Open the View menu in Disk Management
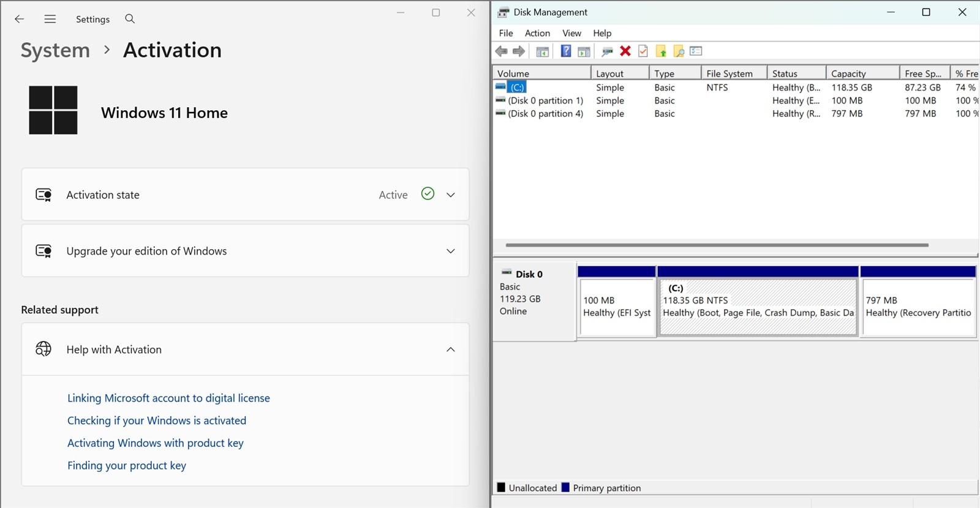The width and height of the screenshot is (980, 508). tap(571, 33)
